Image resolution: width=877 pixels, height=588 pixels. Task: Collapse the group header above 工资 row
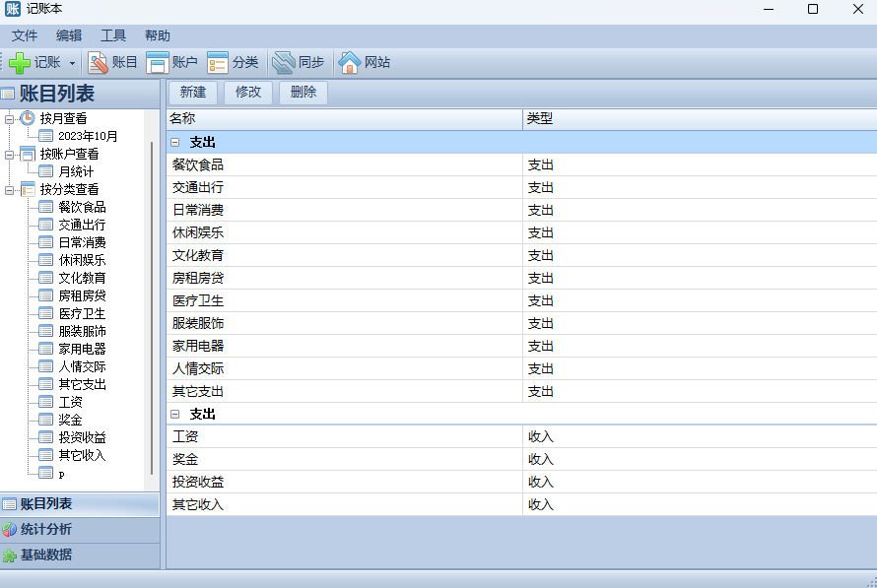[174, 415]
